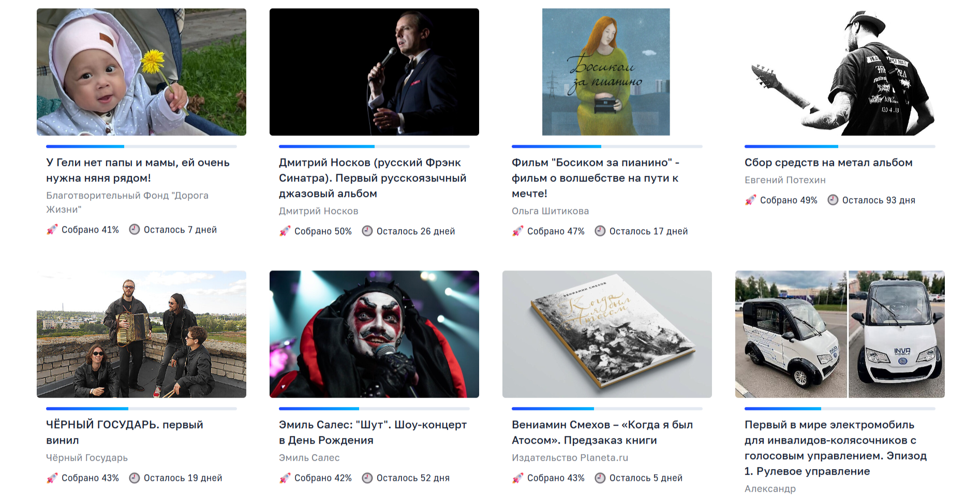The image size is (980, 497).
Task: Open the Сбор средств на метал альбом title
Action: (x=828, y=162)
